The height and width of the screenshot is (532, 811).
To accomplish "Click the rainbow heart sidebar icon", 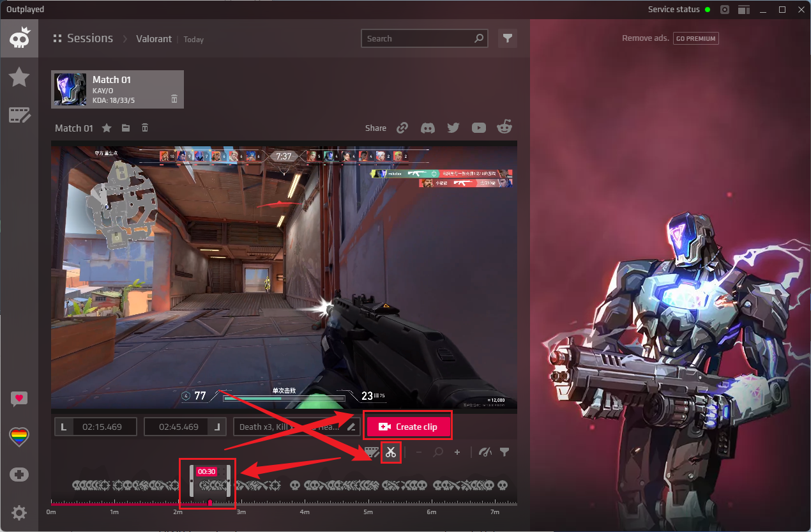I will [x=19, y=437].
